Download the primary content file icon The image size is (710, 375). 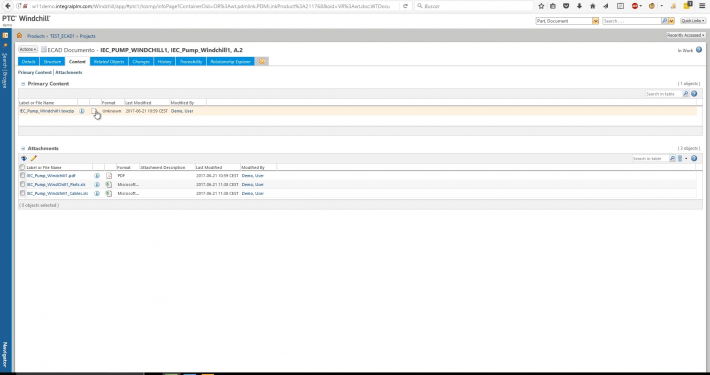point(94,111)
